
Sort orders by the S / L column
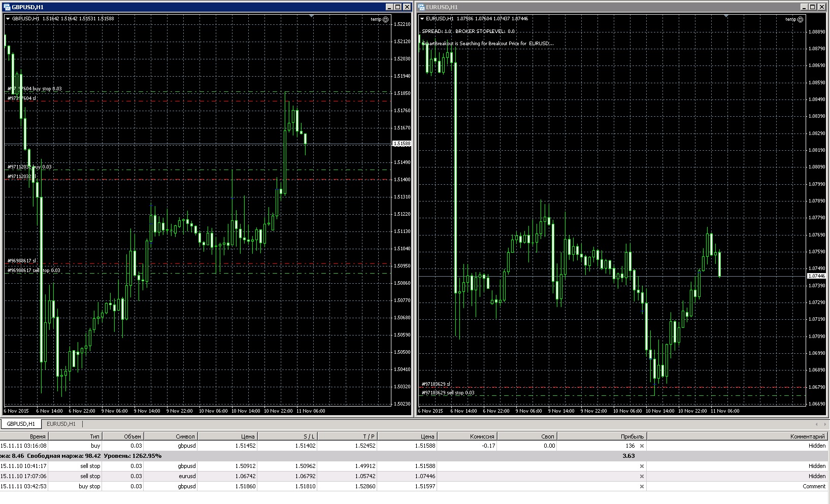(288, 436)
